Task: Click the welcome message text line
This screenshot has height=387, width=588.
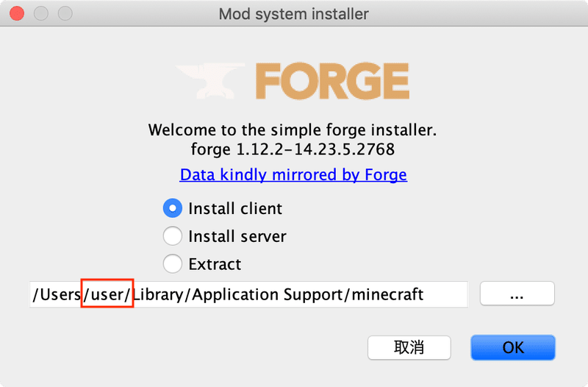Action: 293,131
